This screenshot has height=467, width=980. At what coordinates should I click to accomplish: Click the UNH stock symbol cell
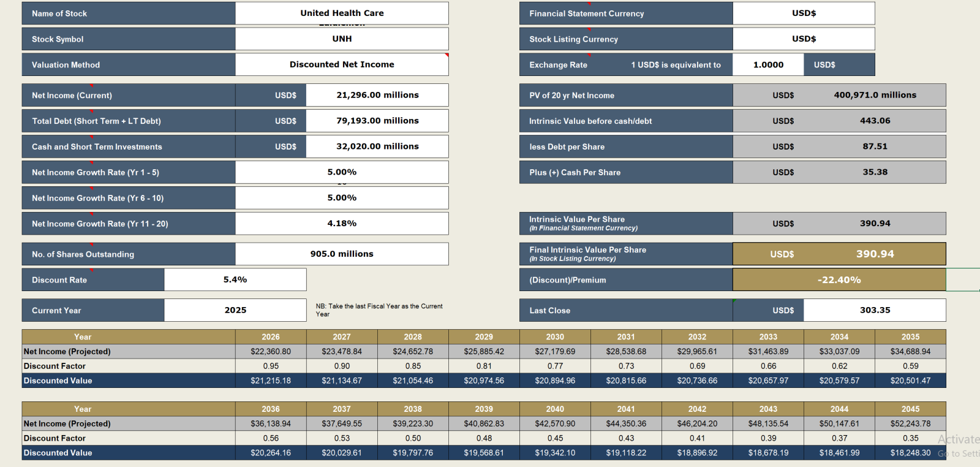[342, 39]
